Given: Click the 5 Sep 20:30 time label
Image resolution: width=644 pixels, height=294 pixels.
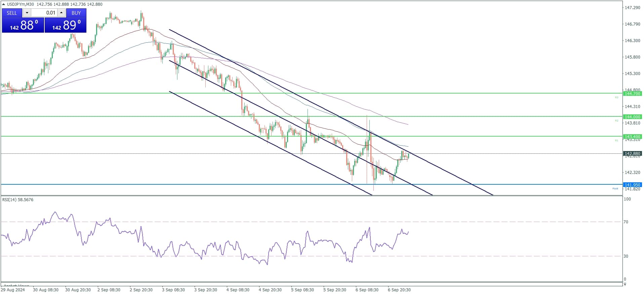Looking at the screenshot, I should pos(335,290).
